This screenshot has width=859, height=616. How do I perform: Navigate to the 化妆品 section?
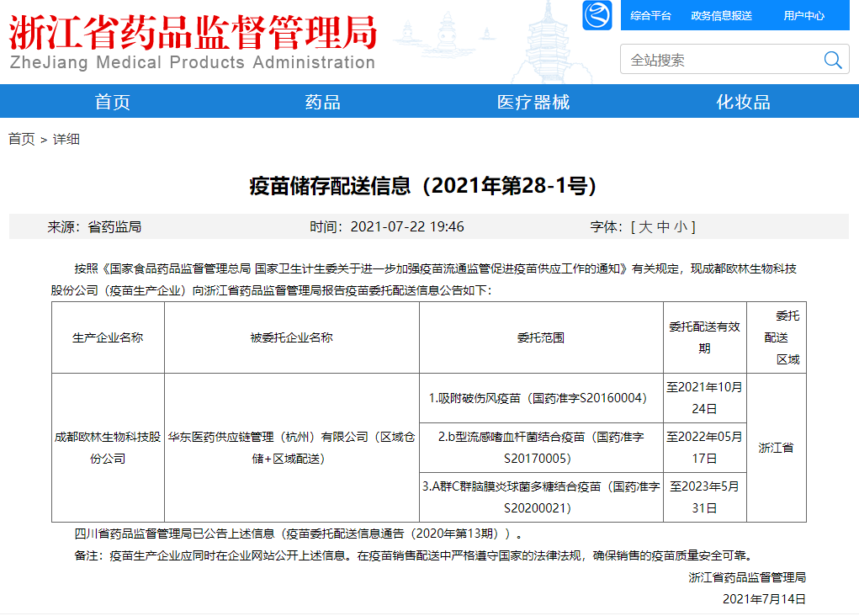[743, 102]
